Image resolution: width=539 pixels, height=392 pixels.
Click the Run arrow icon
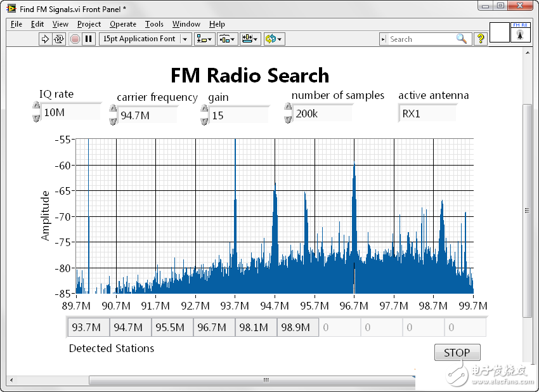[45, 39]
